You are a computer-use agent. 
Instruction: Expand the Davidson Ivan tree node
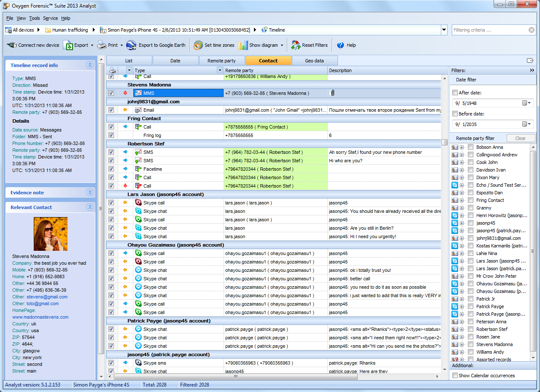point(462,170)
